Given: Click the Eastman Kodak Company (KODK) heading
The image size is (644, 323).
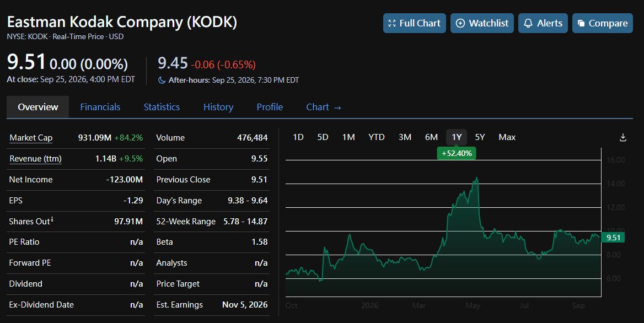Looking at the screenshot, I should point(122,22).
